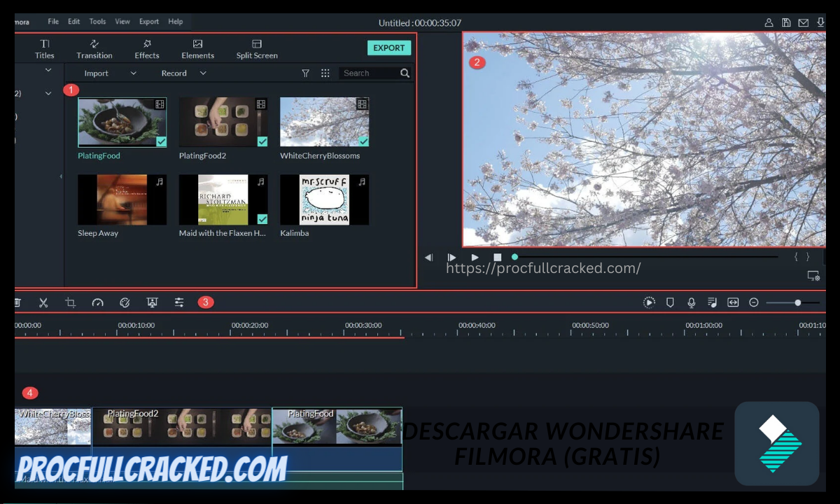Screen dimensions: 840x504
Task: Click the filter funnel icon in media library
Action: (x=305, y=73)
